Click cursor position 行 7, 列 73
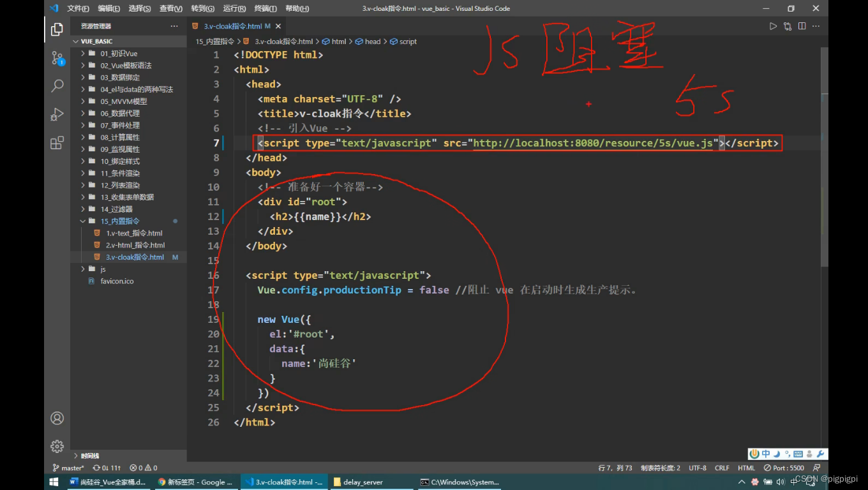This screenshot has height=490, width=868. [615, 468]
